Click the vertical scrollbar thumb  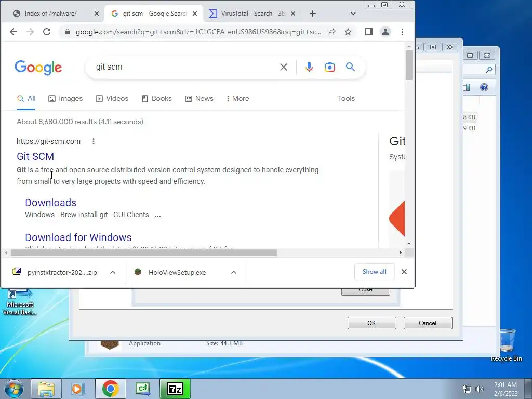point(409,65)
